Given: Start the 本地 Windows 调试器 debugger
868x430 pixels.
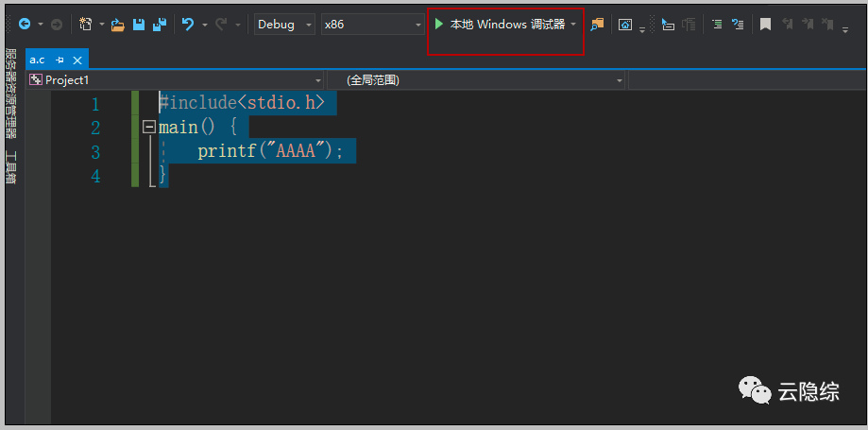Looking at the screenshot, I should tap(500, 25).
